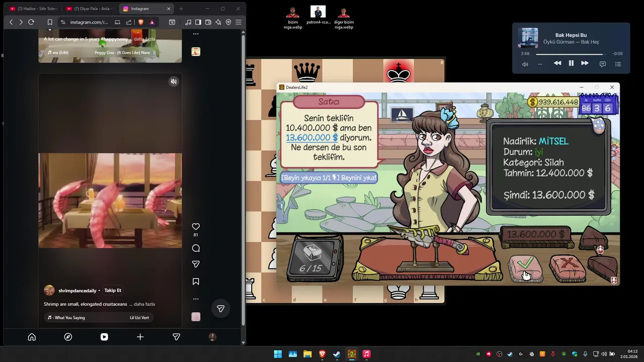Open the Brave main menu

point(238,22)
